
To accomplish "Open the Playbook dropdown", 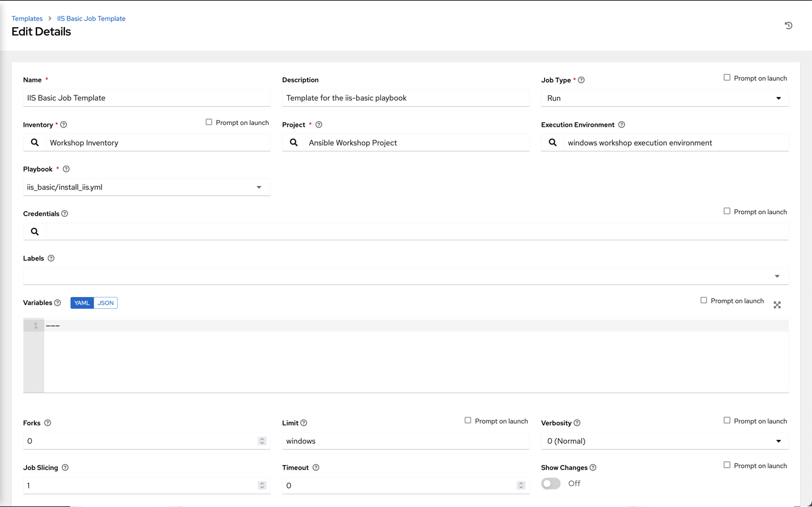I will pyautogui.click(x=147, y=187).
